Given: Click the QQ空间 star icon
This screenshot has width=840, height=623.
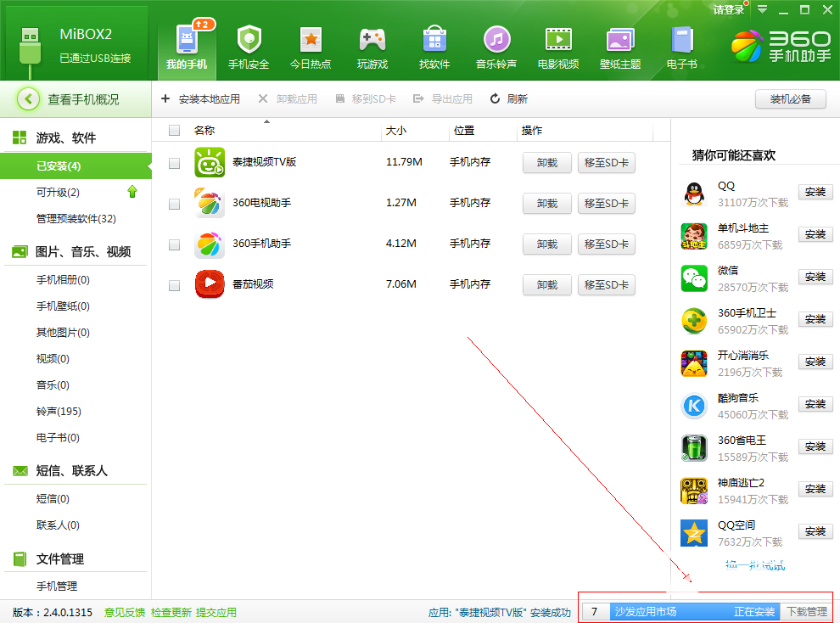Looking at the screenshot, I should tap(694, 533).
